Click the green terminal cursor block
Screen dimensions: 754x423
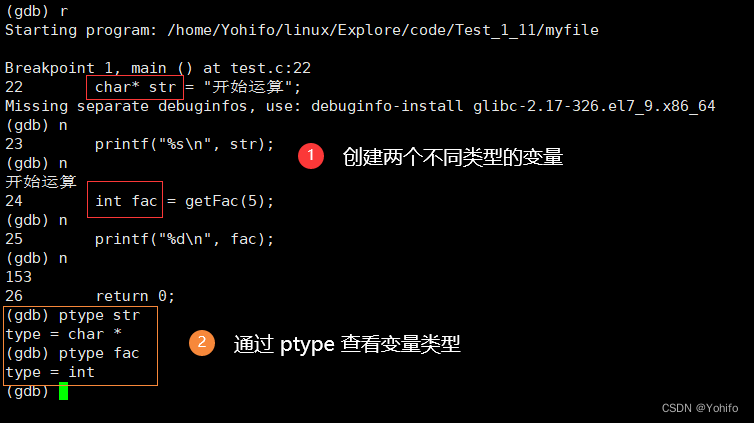coord(63,391)
